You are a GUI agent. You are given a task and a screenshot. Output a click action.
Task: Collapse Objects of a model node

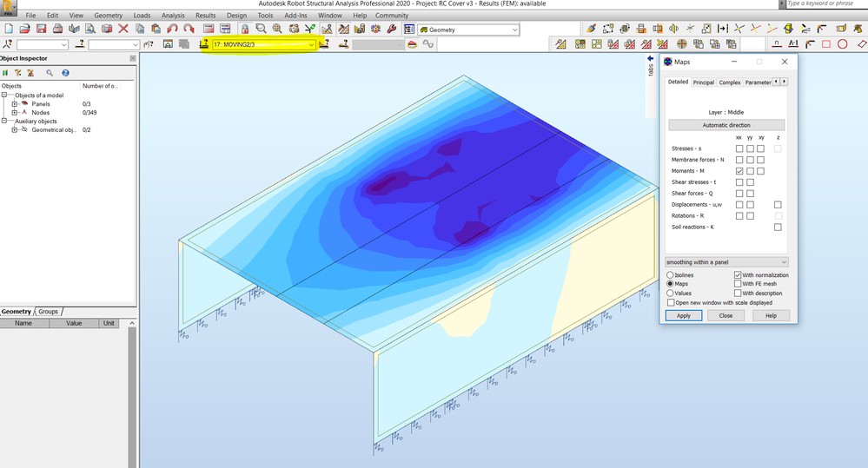pyautogui.click(x=4, y=96)
